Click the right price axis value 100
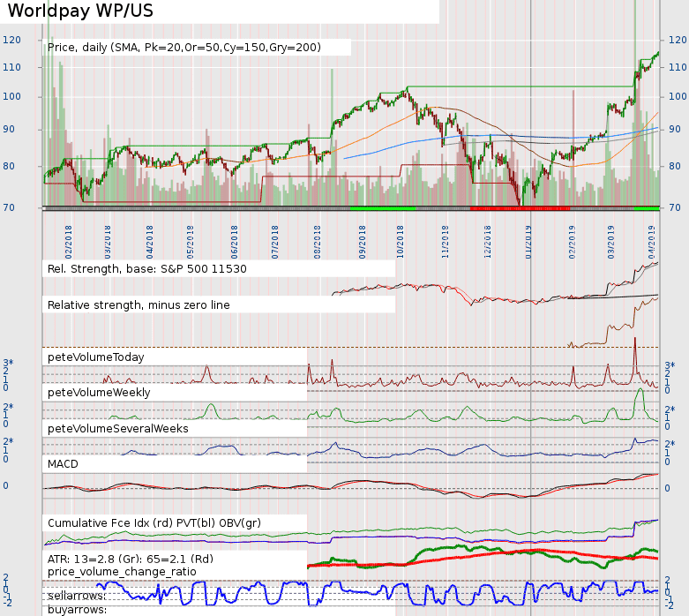 678,96
